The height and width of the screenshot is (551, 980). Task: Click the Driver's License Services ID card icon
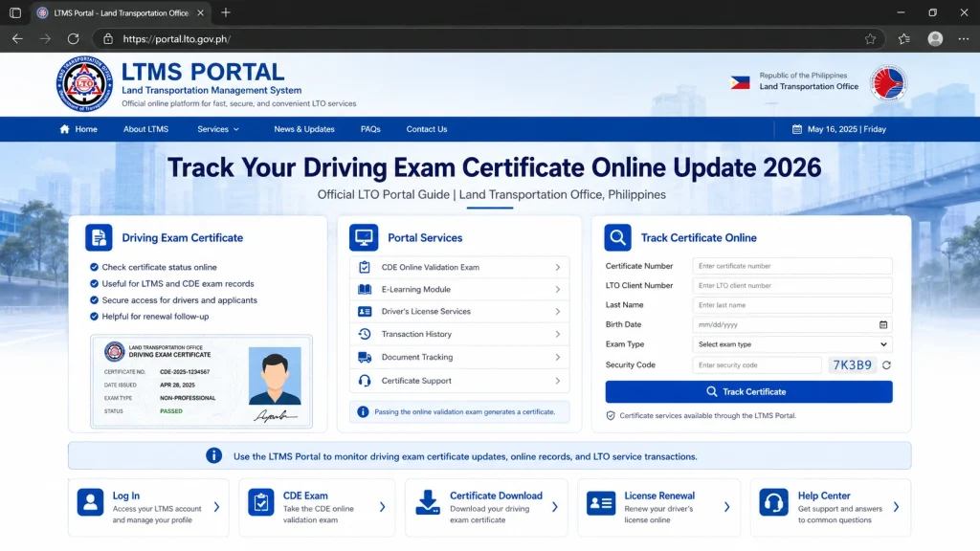(x=365, y=311)
